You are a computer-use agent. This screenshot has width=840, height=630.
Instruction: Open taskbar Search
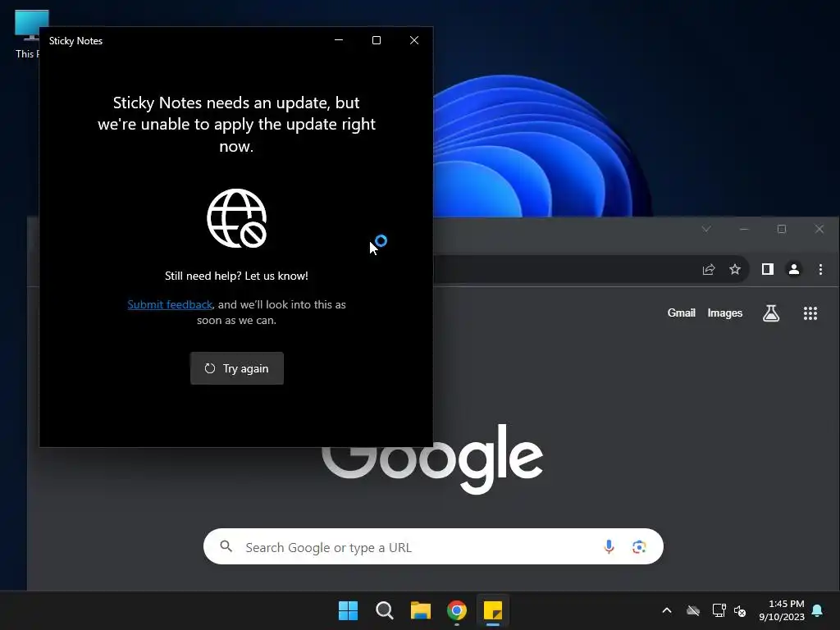[x=385, y=610]
